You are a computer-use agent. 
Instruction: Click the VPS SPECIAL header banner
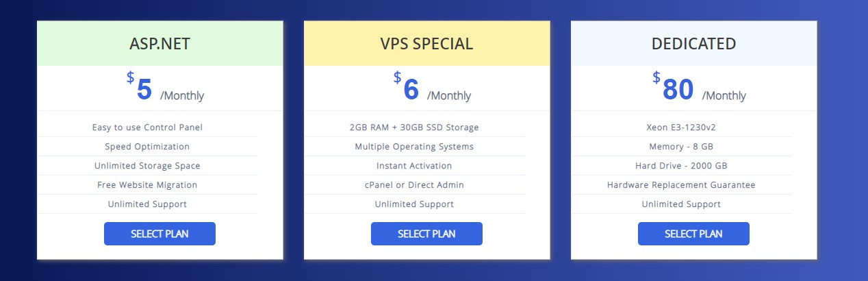coord(427,44)
